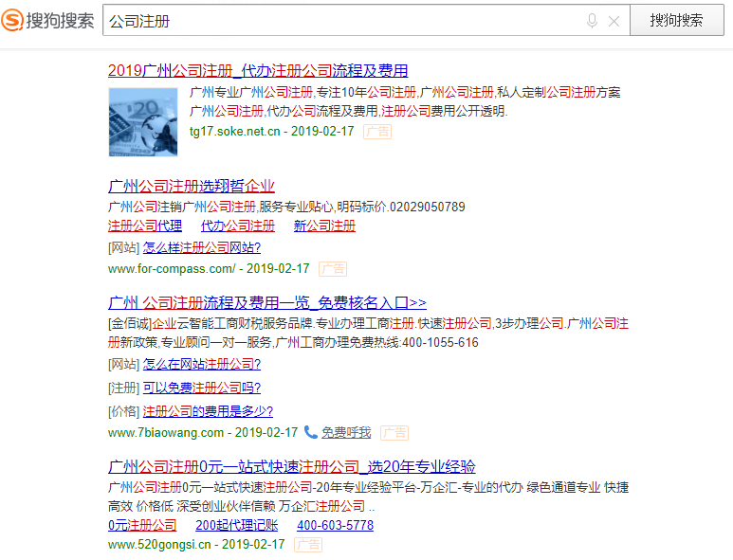
Task: Click the 注册公司代理 sublink
Action: click(145, 226)
